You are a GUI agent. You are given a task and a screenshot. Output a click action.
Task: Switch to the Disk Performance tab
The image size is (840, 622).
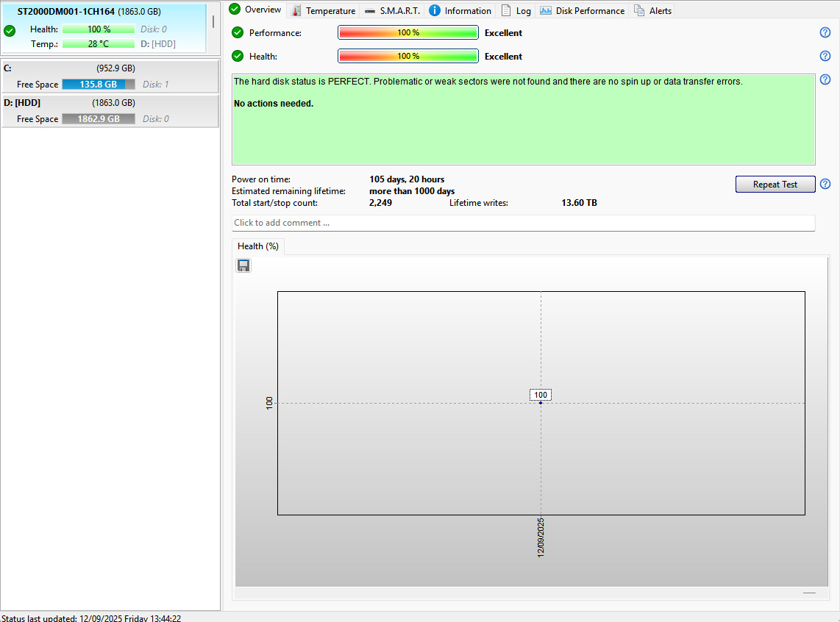(583, 10)
